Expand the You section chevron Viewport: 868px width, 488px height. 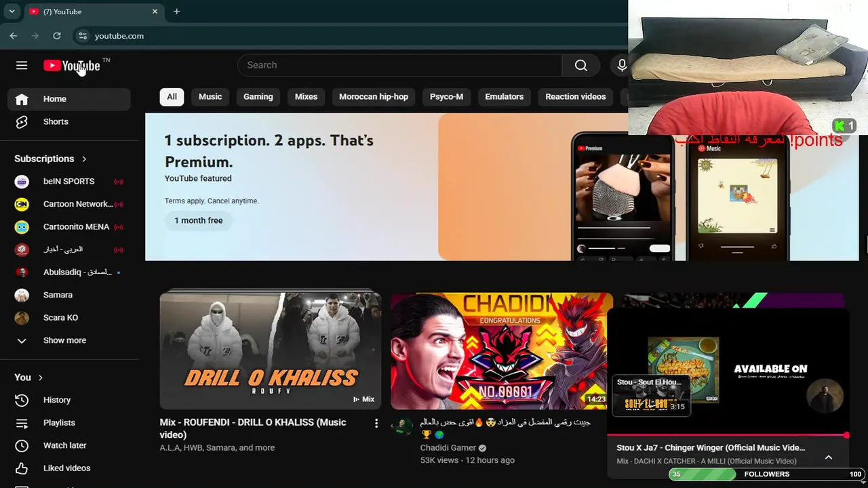tap(40, 378)
